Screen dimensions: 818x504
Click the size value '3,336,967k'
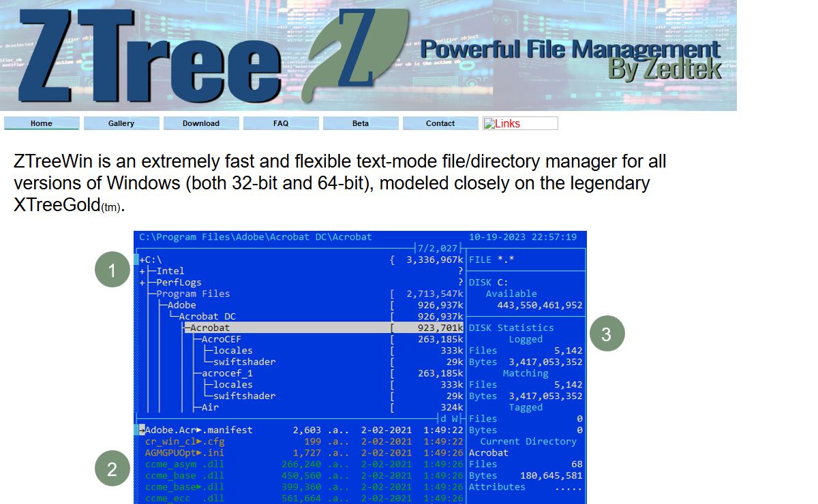(435, 259)
